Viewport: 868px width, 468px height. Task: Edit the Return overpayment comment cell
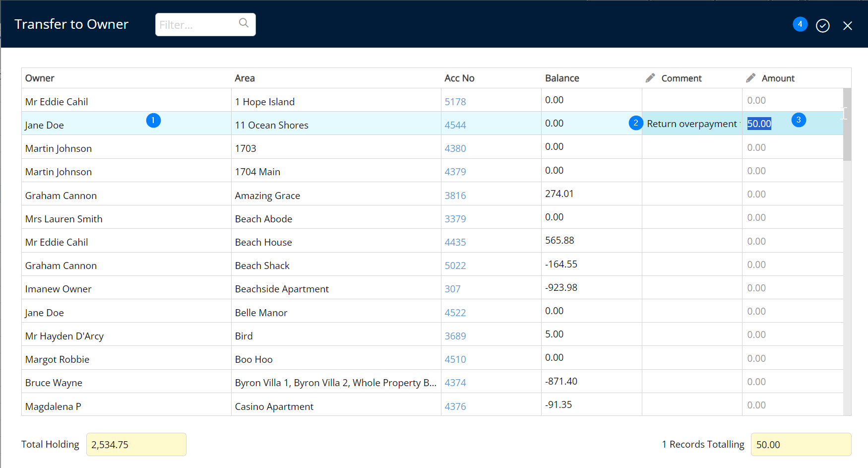691,124
